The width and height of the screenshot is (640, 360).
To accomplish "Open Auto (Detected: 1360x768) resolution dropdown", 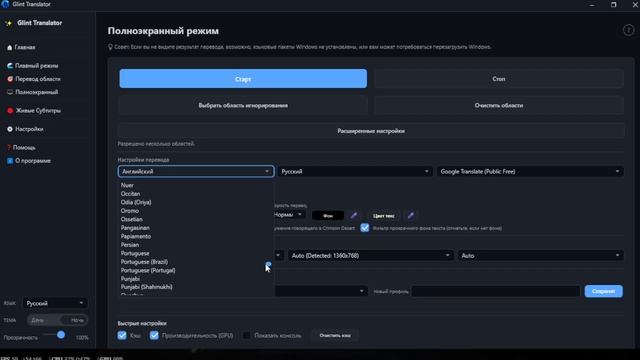I will (x=370, y=256).
